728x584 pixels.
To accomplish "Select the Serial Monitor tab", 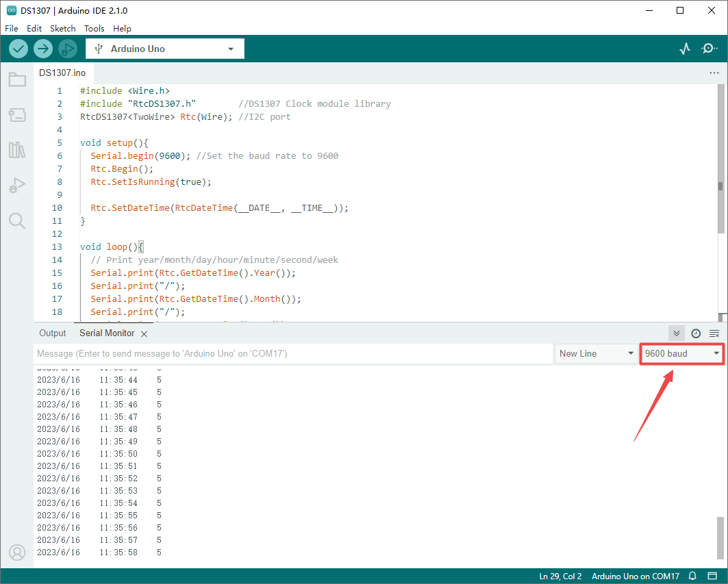I will pos(107,333).
